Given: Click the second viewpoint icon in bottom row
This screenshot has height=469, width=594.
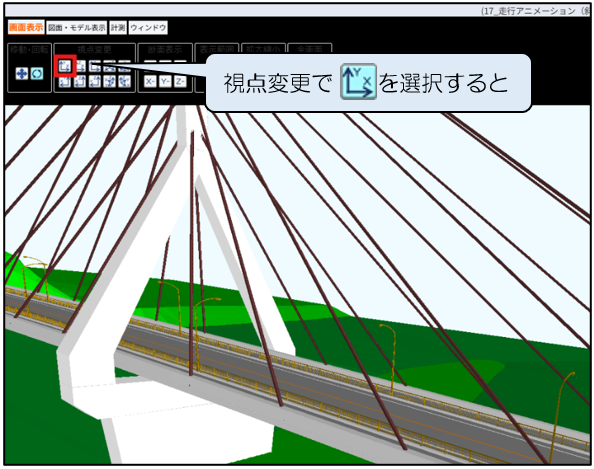Looking at the screenshot, I should [80, 81].
